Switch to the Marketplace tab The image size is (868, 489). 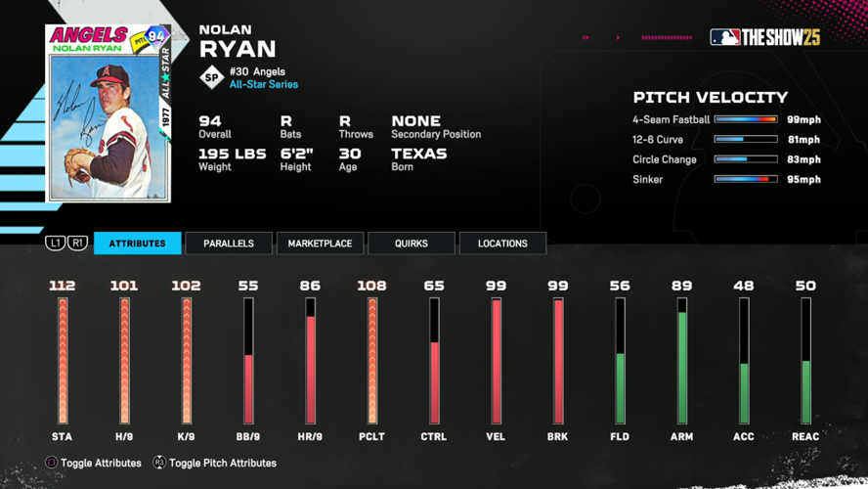pos(320,244)
